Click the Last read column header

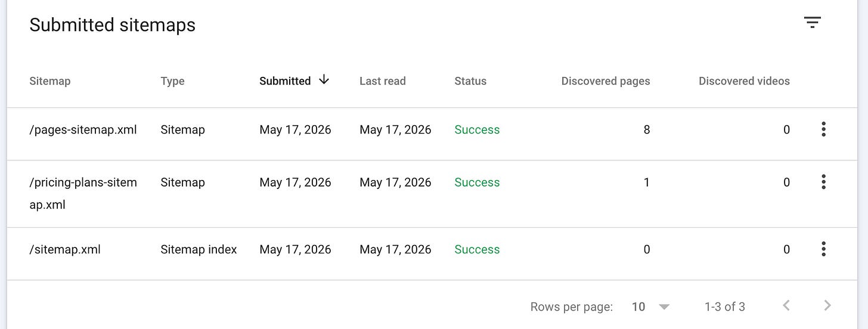[382, 81]
